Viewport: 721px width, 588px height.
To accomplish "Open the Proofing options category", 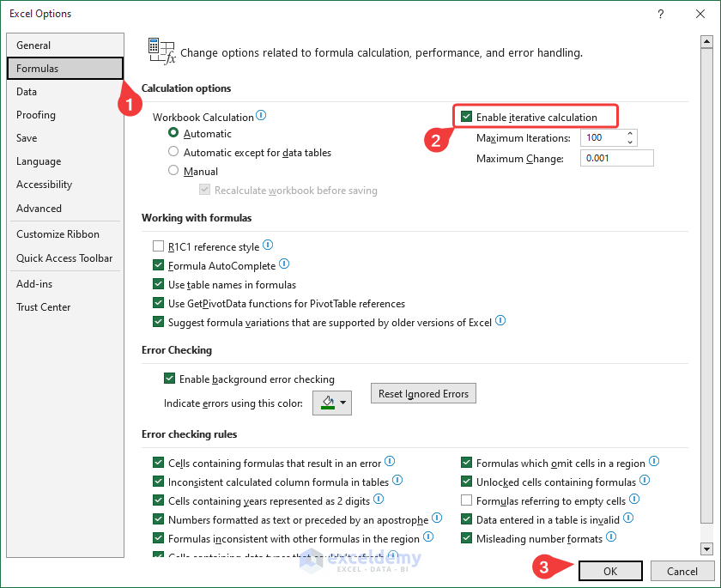I will coord(65,114).
